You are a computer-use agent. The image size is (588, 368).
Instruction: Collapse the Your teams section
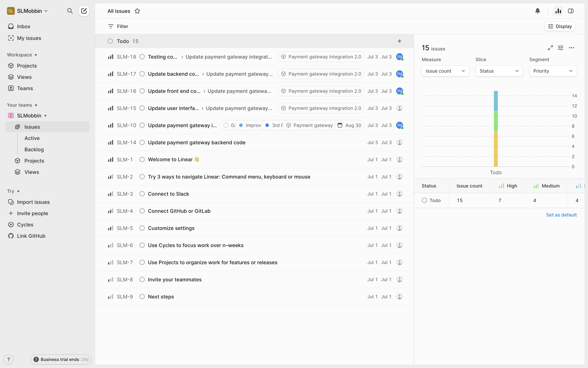coord(22,105)
